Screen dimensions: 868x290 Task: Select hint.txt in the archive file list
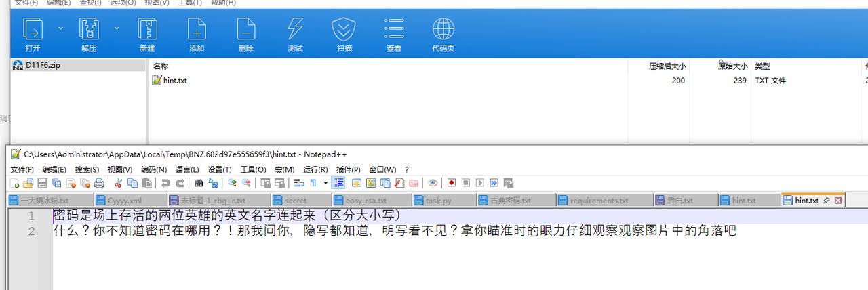(170, 80)
